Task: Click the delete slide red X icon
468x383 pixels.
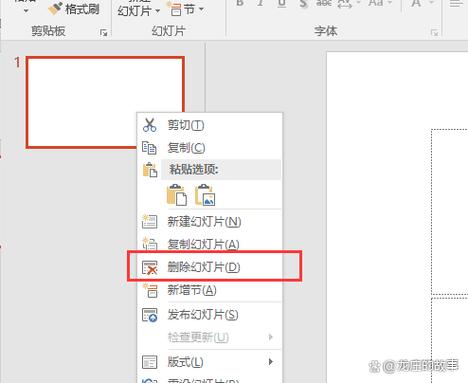Action: click(150, 268)
